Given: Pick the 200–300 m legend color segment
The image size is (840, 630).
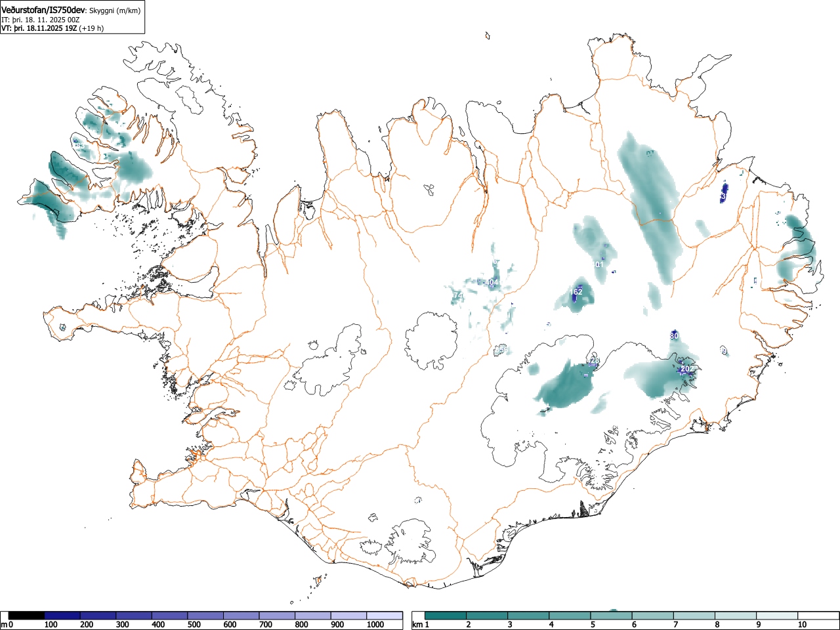Looking at the screenshot, I should click(98, 616).
